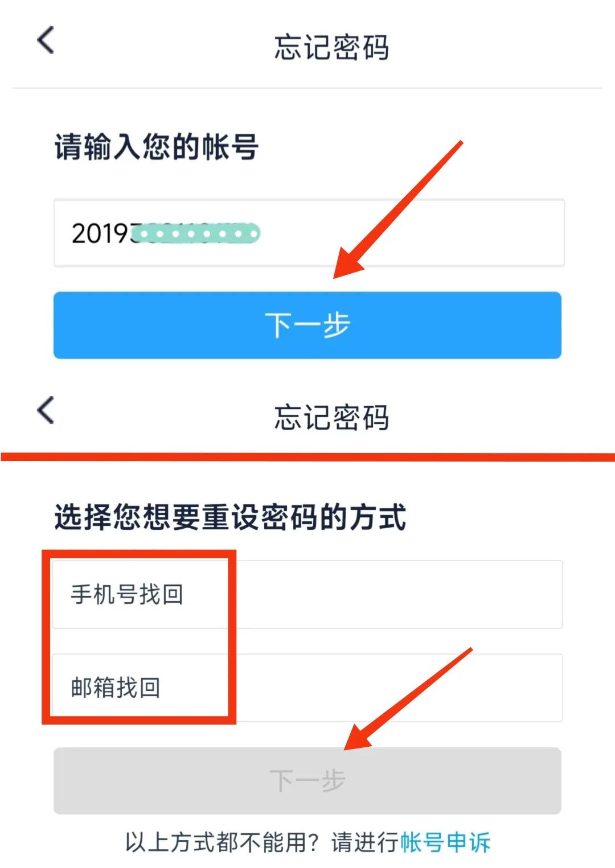This screenshot has height=868, width=615.
Task: Tap the back arrow on the upper 忘记密码 screen
Action: [46, 40]
